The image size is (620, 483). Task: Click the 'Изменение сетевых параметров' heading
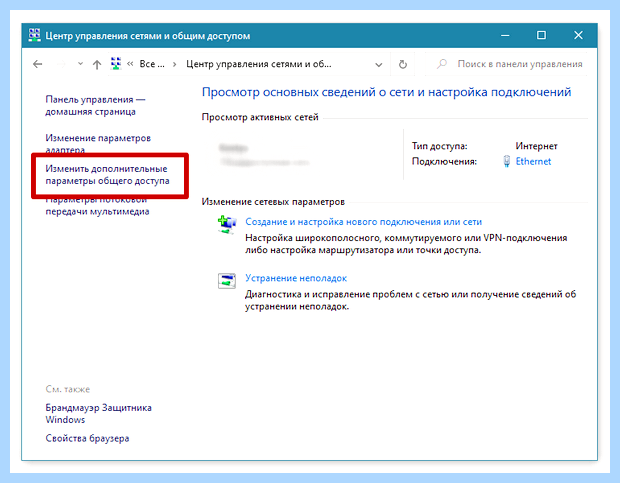coord(273,202)
